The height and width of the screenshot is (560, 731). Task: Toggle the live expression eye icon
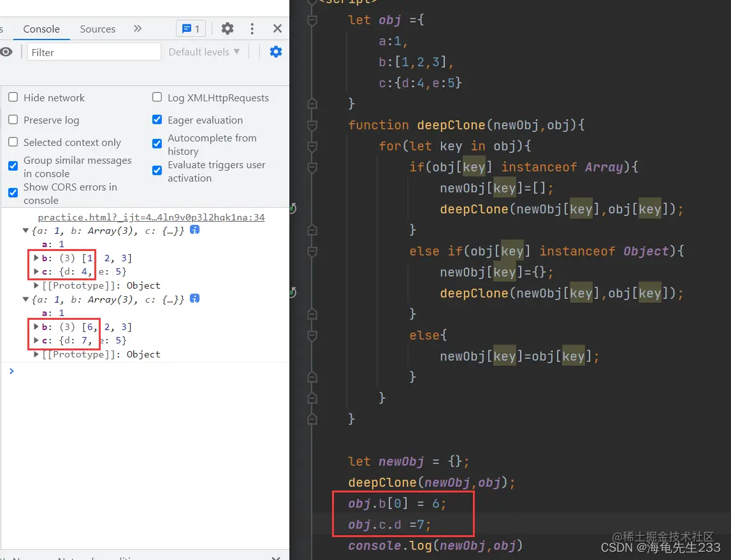[6, 52]
